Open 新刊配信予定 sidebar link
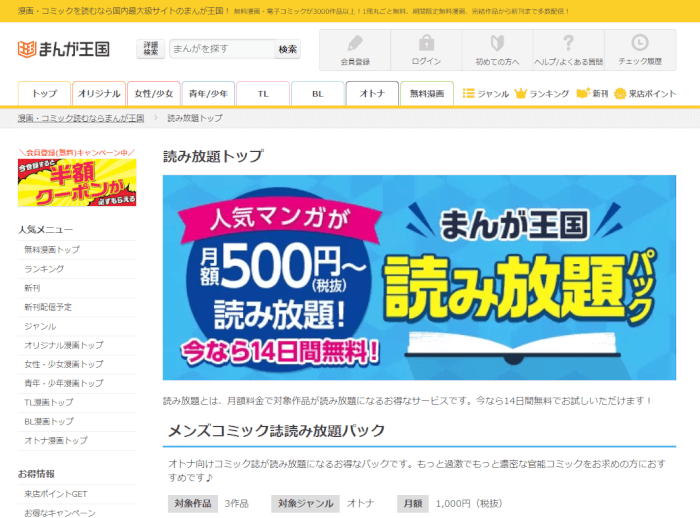This screenshot has height=518, width=700. 48,307
